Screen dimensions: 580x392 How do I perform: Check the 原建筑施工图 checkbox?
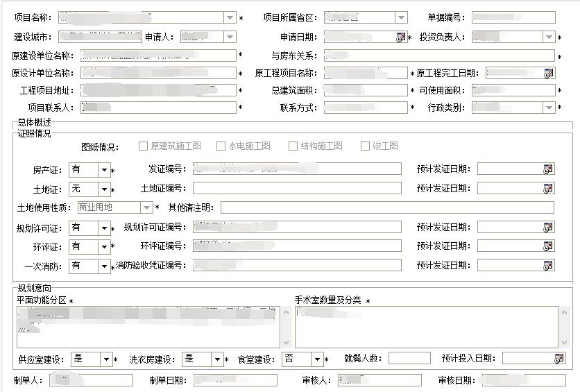click(x=144, y=146)
